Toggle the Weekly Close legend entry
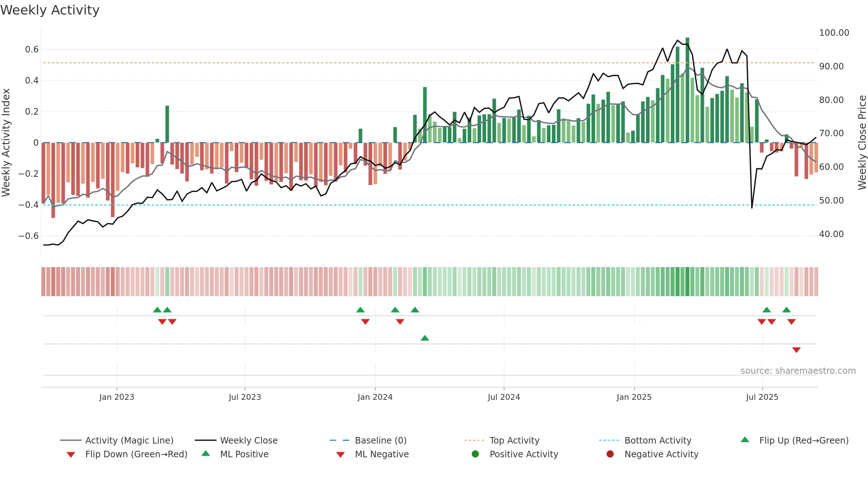Viewport: 868px width, 488px height. 236,440
